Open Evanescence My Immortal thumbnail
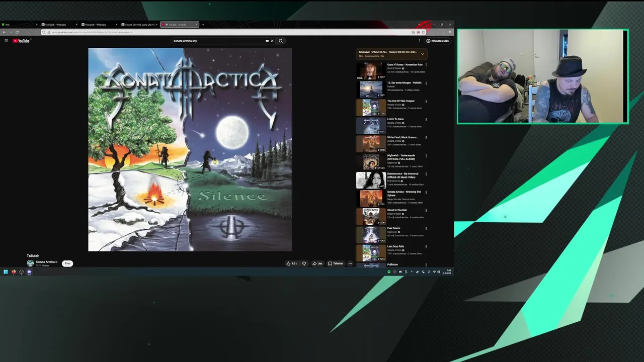Screen dimensions: 644x362 371,180
